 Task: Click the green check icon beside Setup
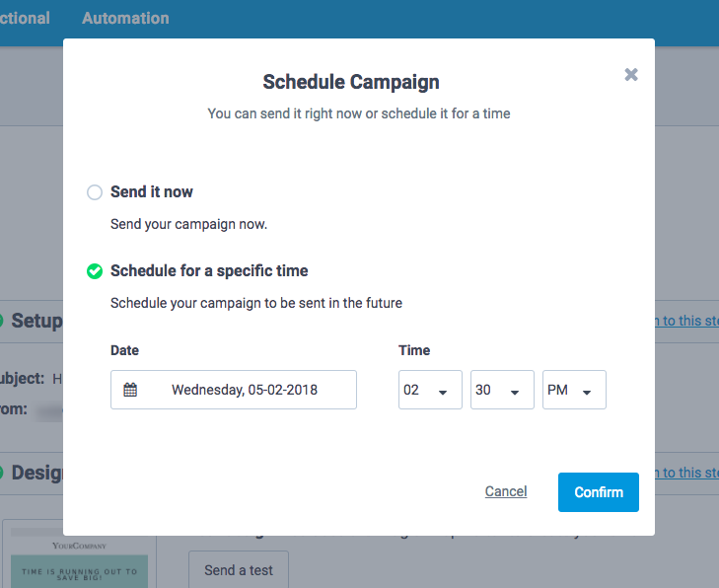(x=1, y=321)
